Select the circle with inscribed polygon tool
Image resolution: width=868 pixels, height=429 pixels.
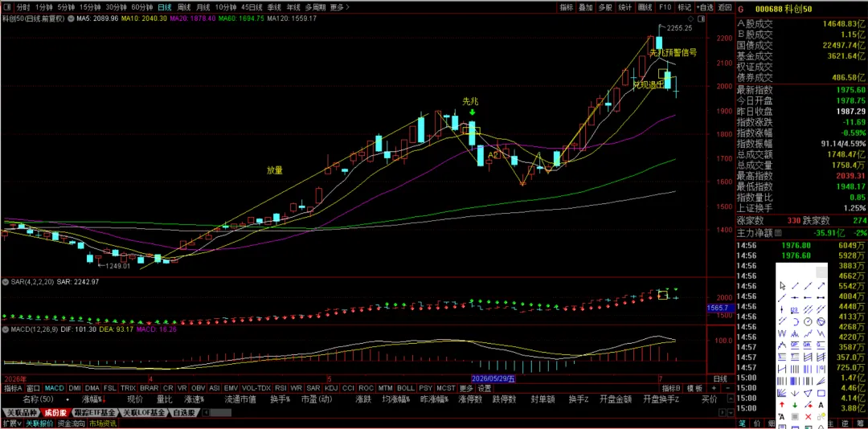821,321
